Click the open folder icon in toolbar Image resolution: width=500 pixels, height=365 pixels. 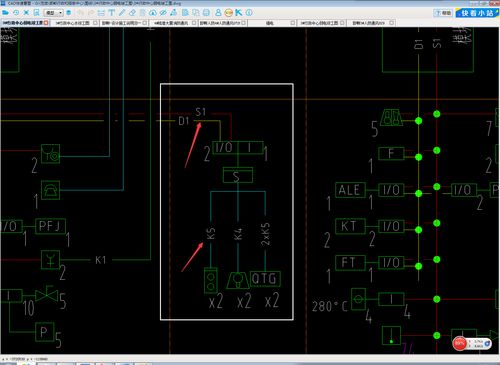coord(5,13)
